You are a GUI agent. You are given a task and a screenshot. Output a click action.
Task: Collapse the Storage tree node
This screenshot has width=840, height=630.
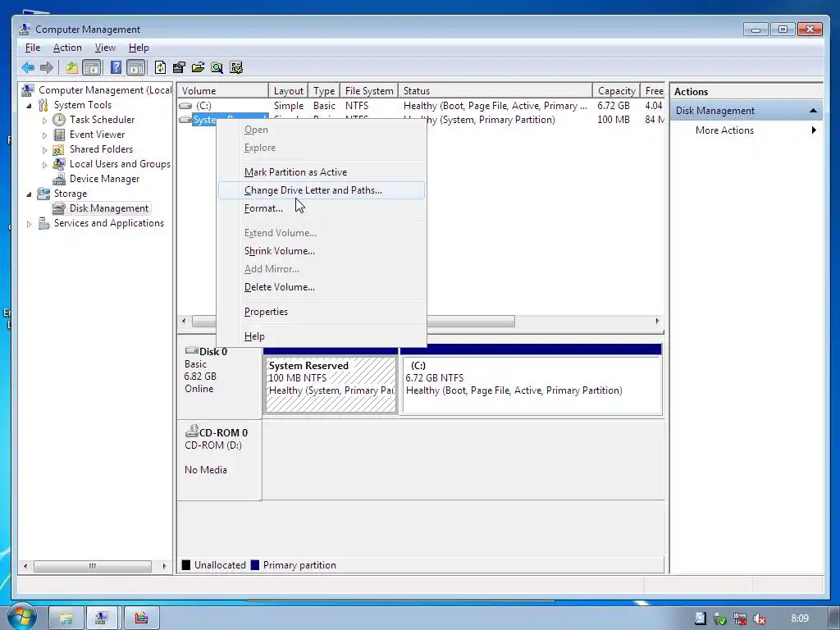coord(29,194)
